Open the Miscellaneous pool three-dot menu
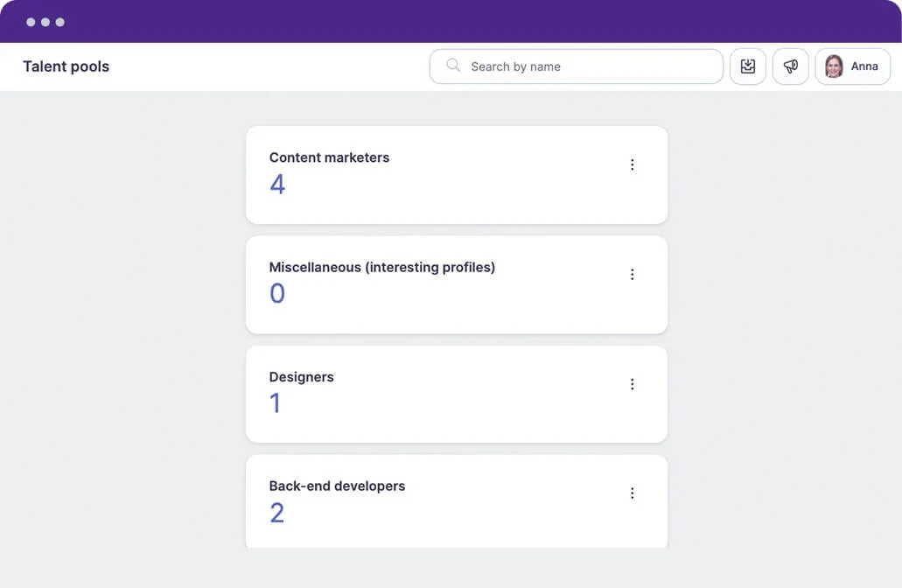The width and height of the screenshot is (902, 588). tap(633, 275)
